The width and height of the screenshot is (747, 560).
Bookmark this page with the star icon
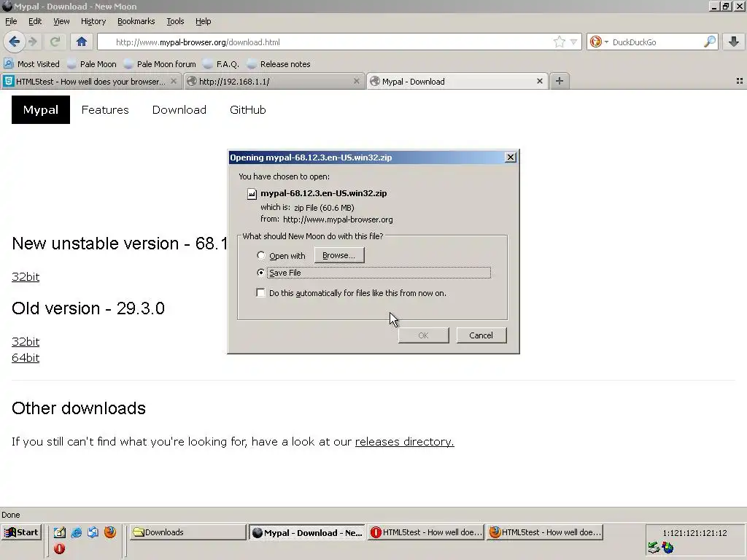[560, 42]
